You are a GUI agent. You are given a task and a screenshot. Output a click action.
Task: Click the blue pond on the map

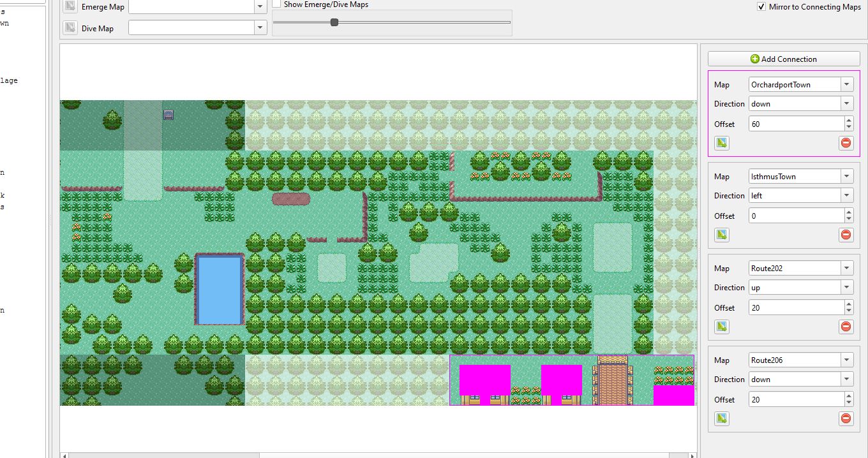(x=220, y=289)
